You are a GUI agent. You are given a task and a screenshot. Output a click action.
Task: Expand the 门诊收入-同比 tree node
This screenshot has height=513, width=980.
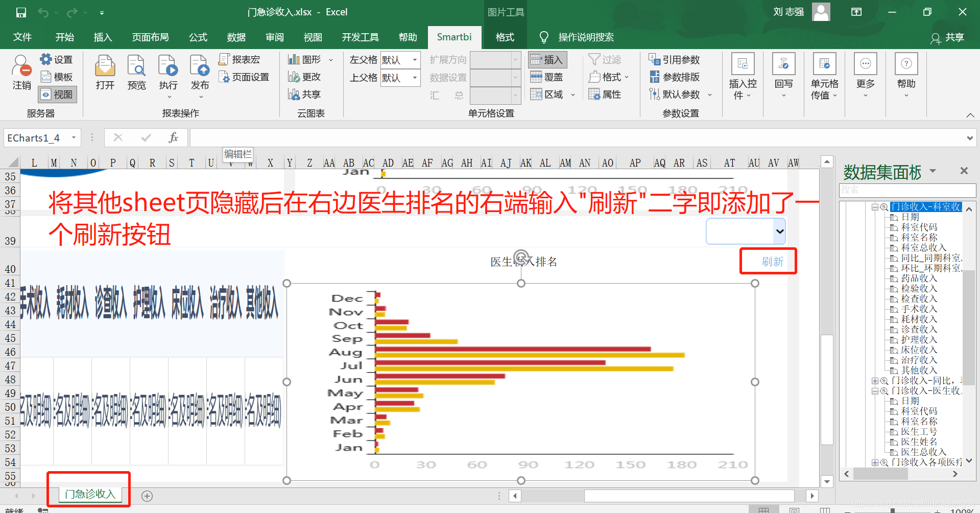pyautogui.click(x=875, y=381)
